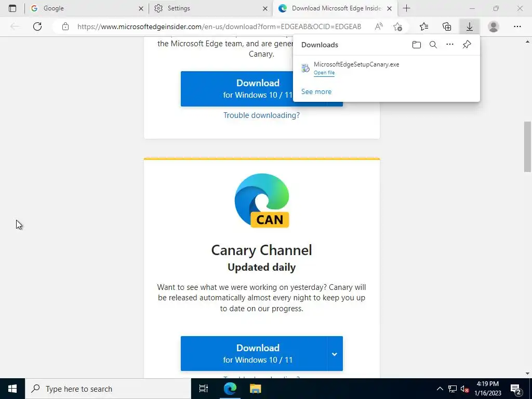The image size is (532, 399).
Task: Open Task View on taskbar
Action: click(204, 389)
